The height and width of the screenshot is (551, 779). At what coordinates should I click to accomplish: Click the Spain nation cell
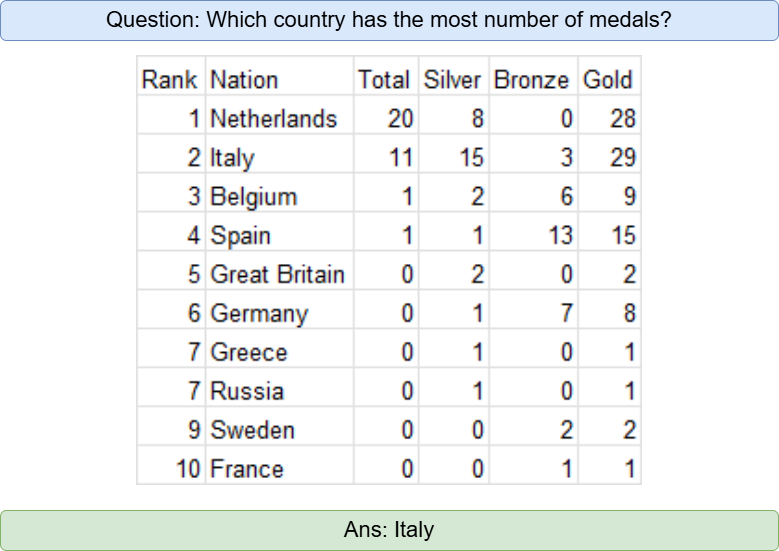[240, 236]
